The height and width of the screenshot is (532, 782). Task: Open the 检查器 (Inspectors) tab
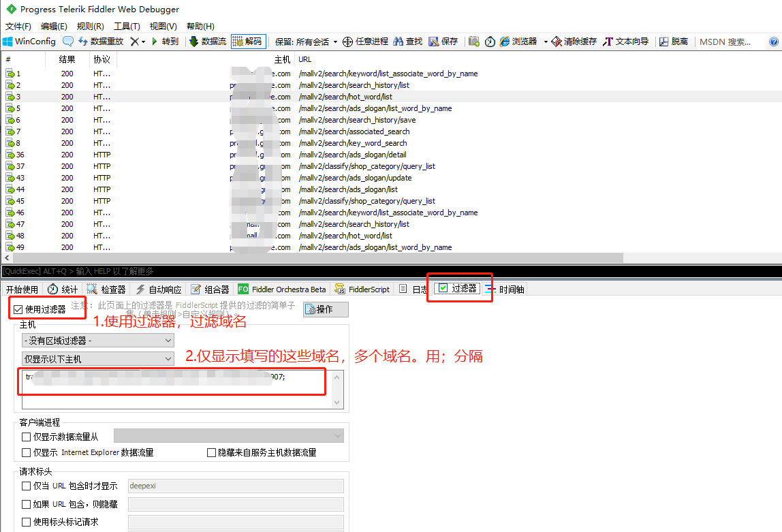(x=106, y=290)
